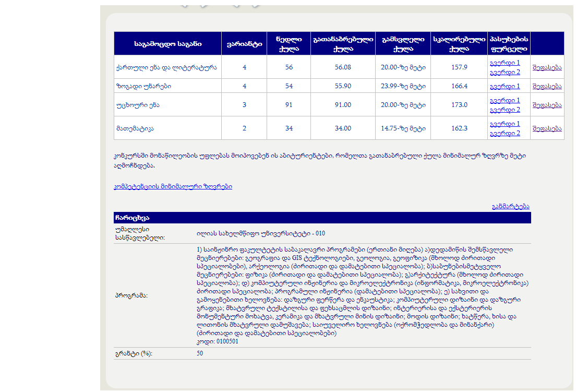
Task: Select program code კოდი: 0100501
Action: 218,342
